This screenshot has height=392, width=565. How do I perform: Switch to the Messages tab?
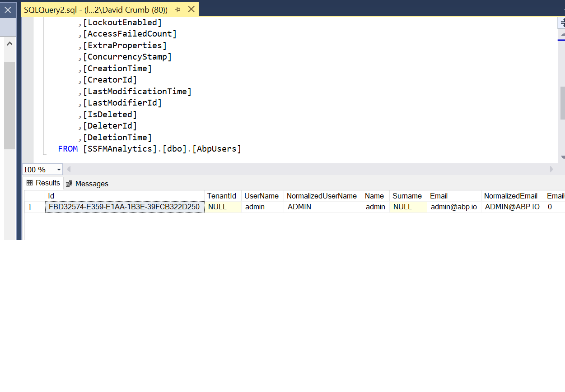pos(87,184)
